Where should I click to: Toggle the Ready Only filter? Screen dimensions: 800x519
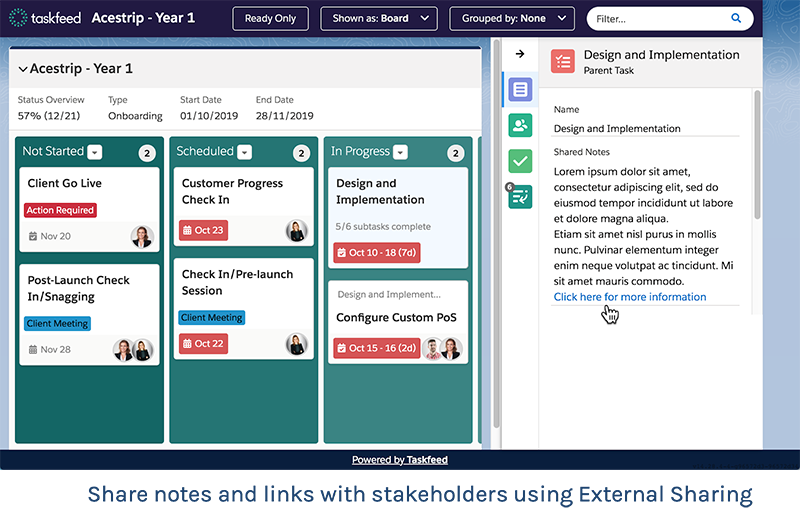coord(270,18)
